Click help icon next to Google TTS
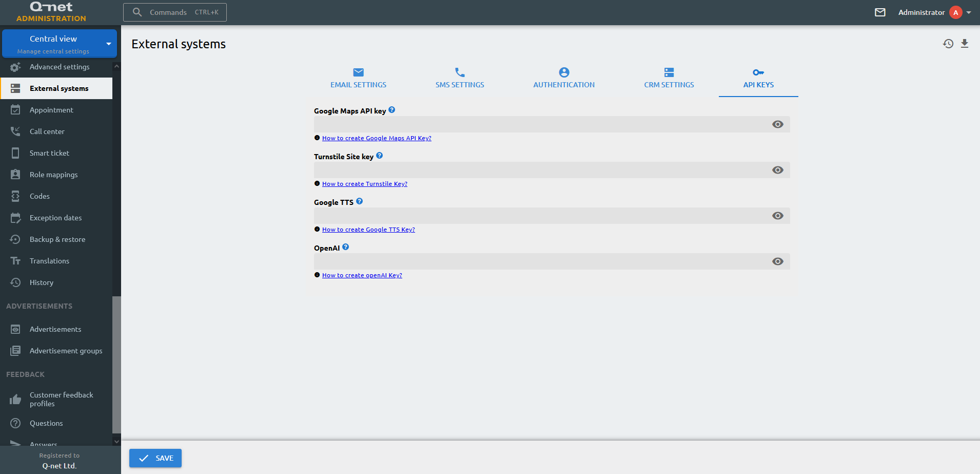The width and height of the screenshot is (980, 474). point(360,201)
